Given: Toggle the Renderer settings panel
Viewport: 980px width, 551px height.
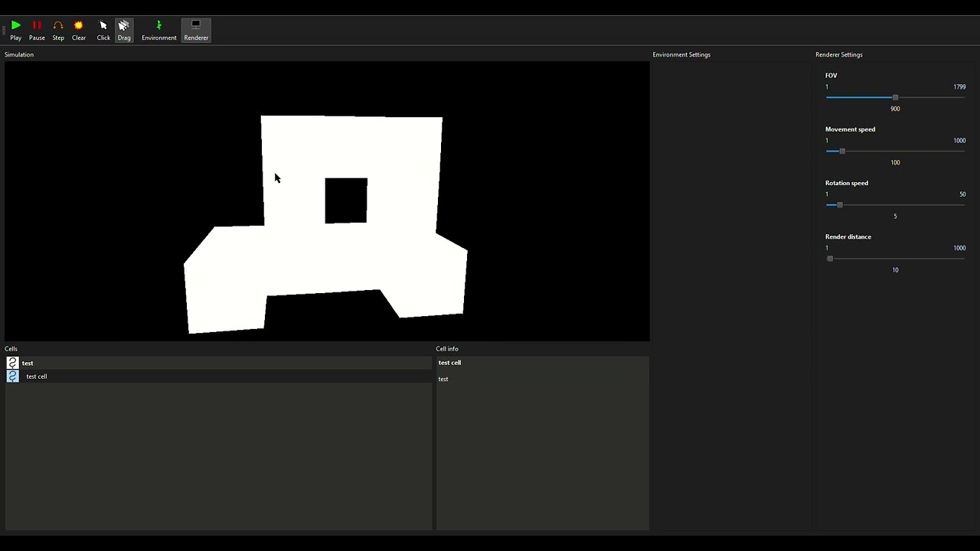Looking at the screenshot, I should (196, 30).
